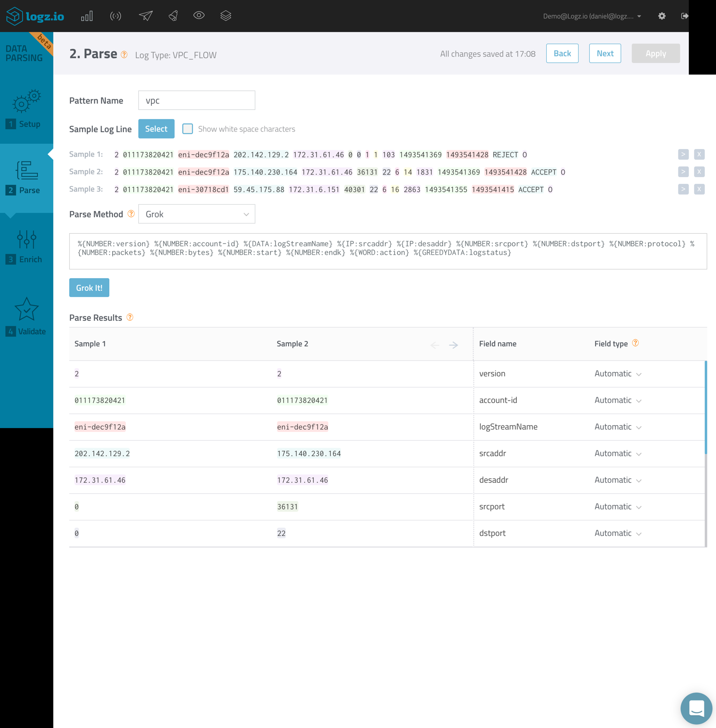Remove Sample 3 with its X button
Image resolution: width=716 pixels, height=728 pixels.
tap(699, 189)
